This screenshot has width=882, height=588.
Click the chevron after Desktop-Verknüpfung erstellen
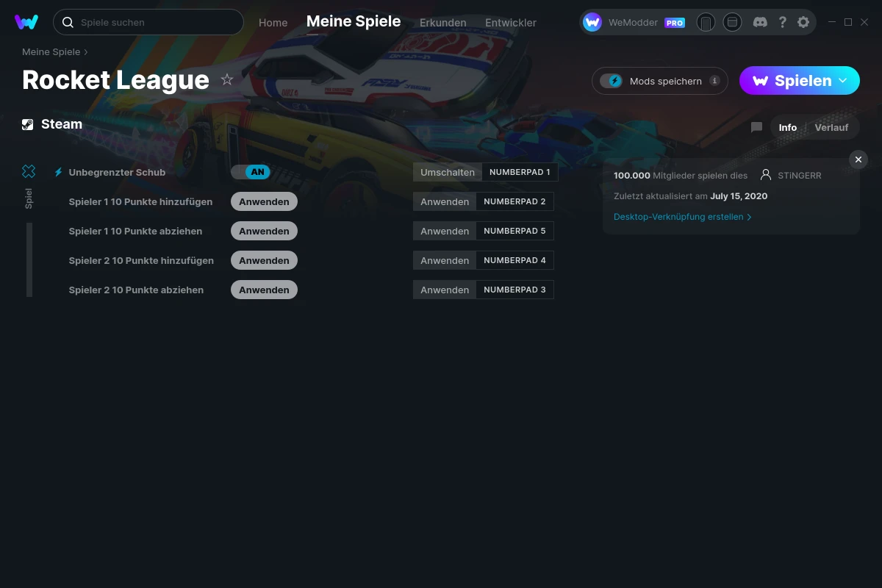[749, 217]
